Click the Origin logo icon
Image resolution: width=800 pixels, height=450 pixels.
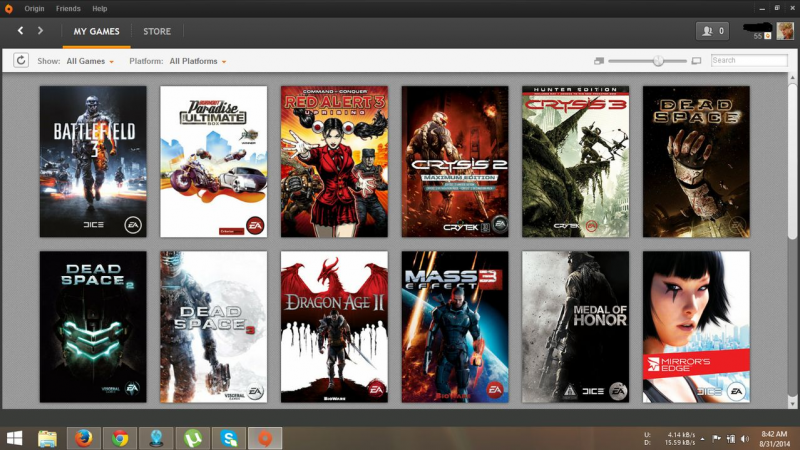point(9,9)
